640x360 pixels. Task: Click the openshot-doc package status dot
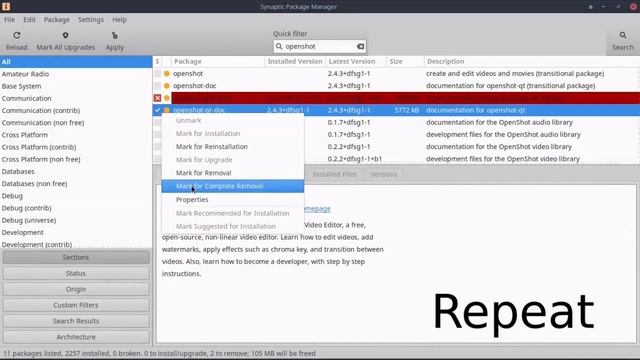(x=167, y=86)
